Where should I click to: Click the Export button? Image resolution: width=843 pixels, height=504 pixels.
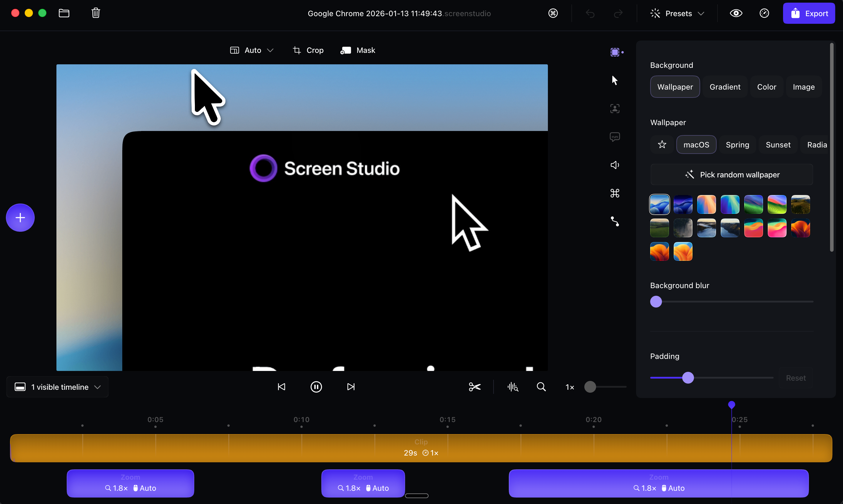point(809,13)
